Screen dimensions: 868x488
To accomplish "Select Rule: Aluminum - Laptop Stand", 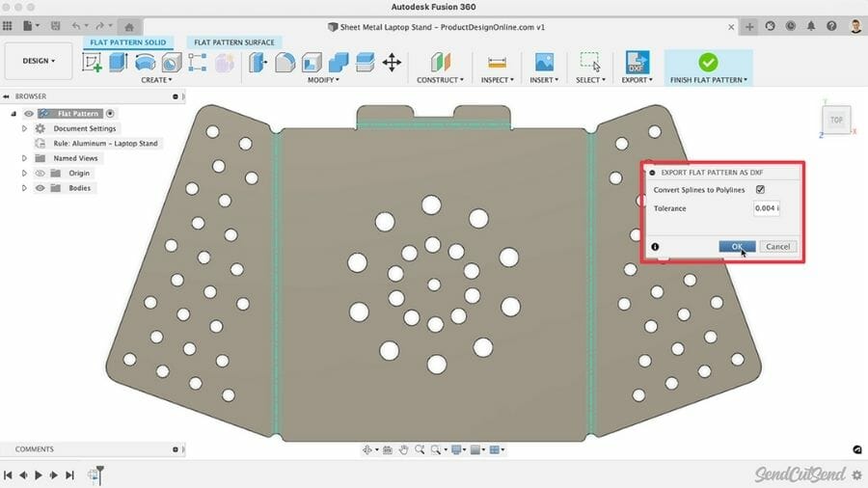I will pyautogui.click(x=105, y=144).
